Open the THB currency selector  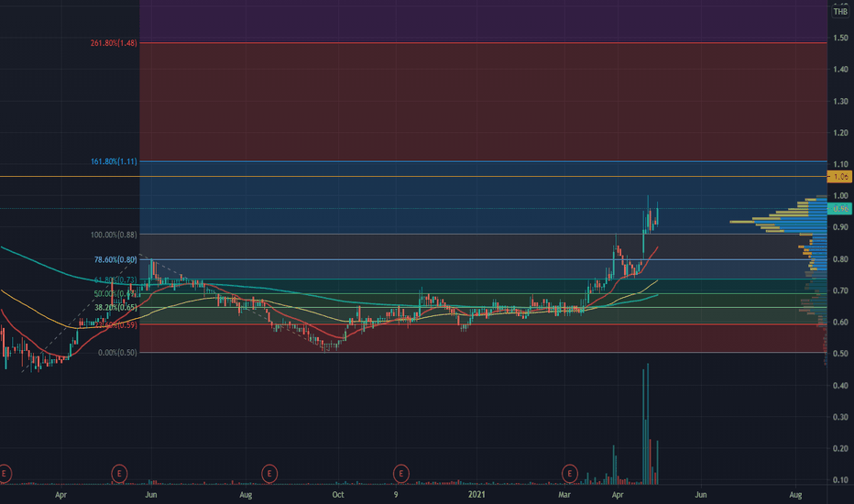tap(840, 11)
